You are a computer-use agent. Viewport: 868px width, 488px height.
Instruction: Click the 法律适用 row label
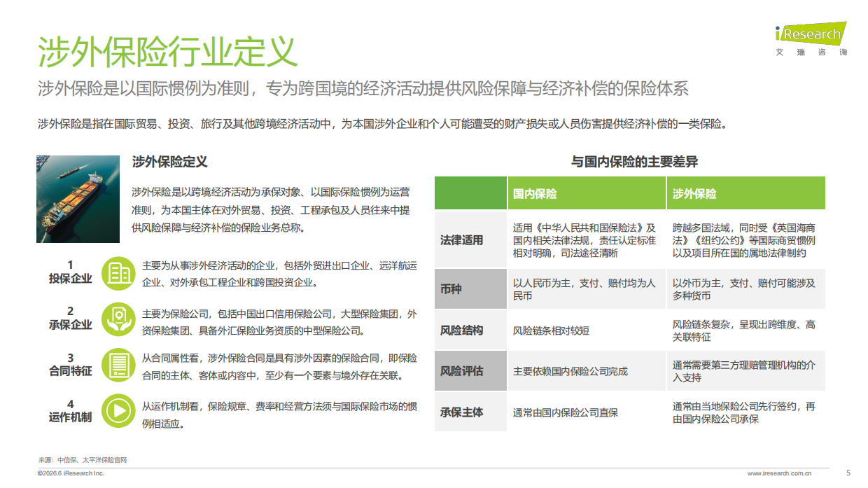pyautogui.click(x=470, y=240)
